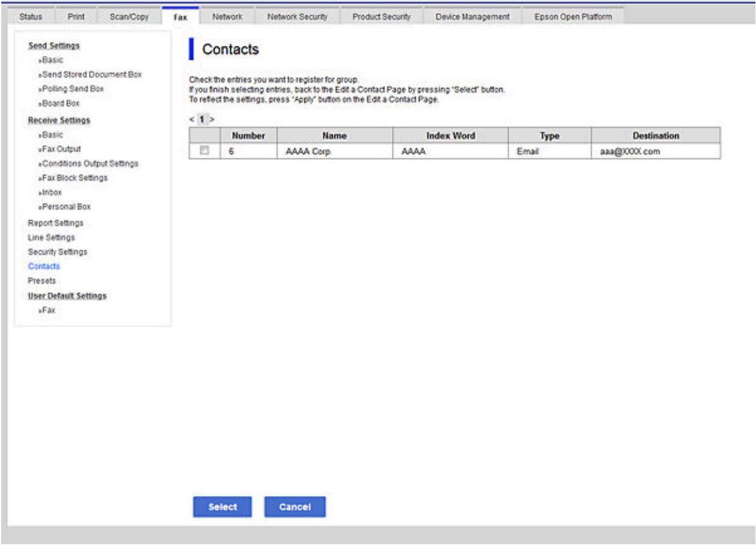This screenshot has height=546, width=756.
Task: Open Presets in sidebar
Action: click(x=42, y=280)
